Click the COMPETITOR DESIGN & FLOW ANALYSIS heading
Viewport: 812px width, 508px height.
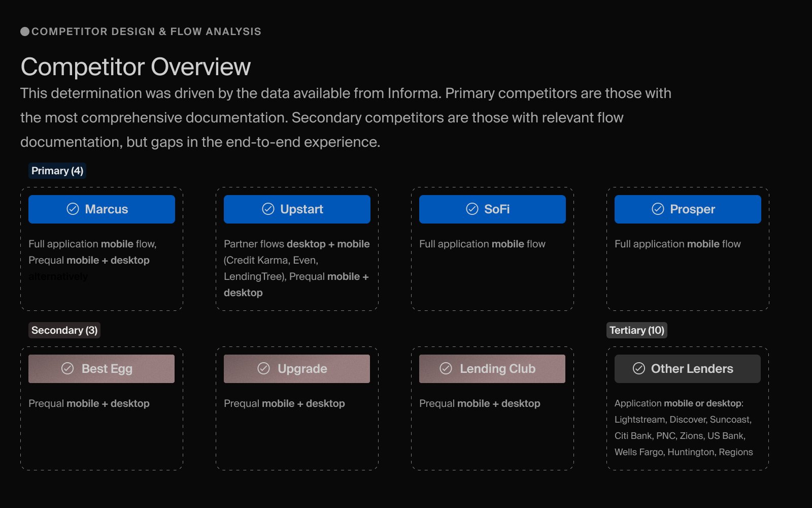pos(146,31)
